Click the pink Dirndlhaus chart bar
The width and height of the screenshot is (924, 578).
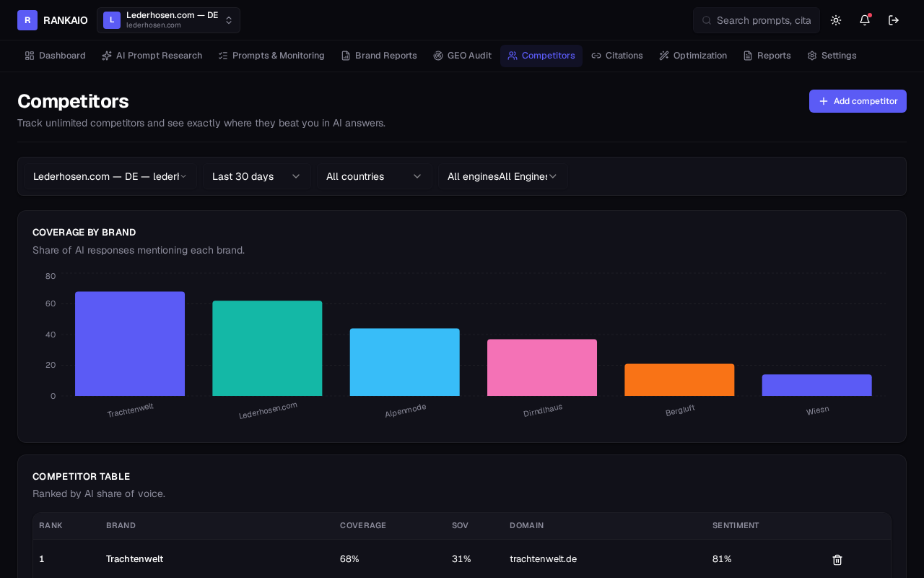pyautogui.click(x=542, y=368)
